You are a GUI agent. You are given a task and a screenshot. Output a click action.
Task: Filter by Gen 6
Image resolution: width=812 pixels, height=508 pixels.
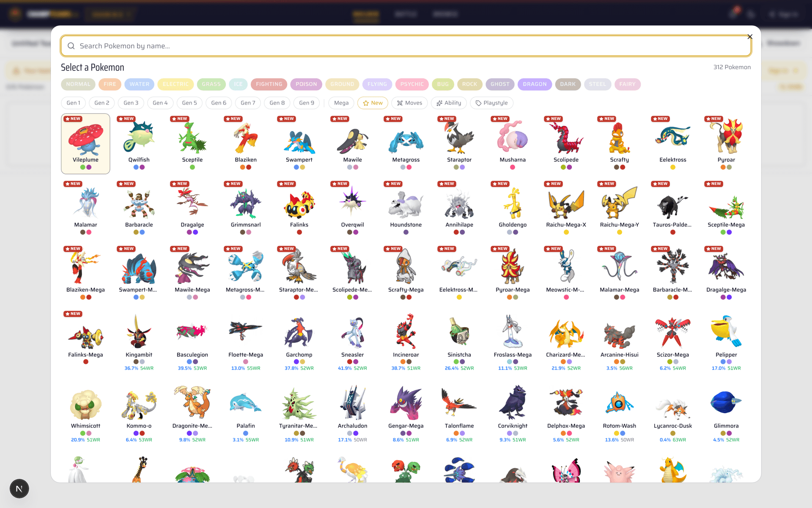tap(219, 103)
